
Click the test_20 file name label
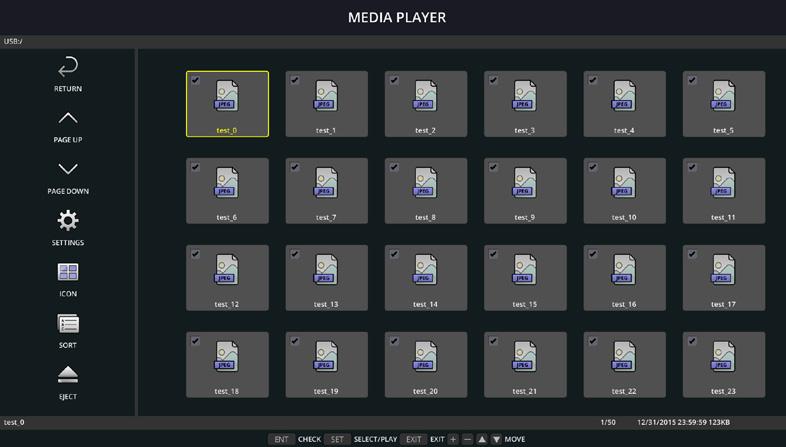tap(425, 391)
